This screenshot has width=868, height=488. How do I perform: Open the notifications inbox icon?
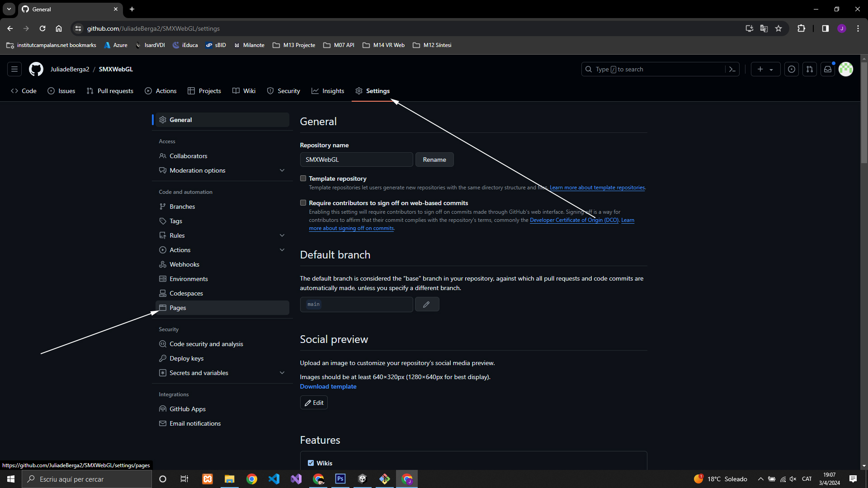(x=827, y=69)
